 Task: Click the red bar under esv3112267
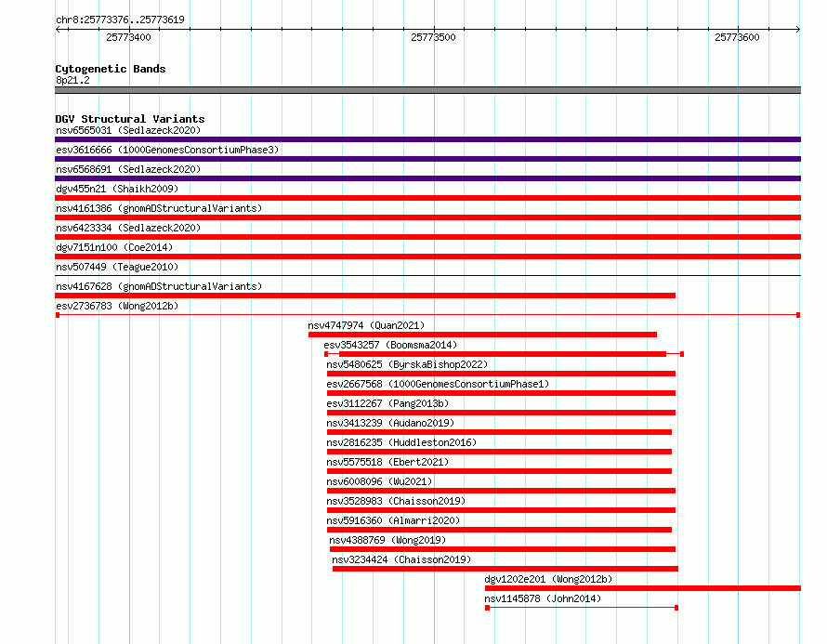click(x=501, y=413)
